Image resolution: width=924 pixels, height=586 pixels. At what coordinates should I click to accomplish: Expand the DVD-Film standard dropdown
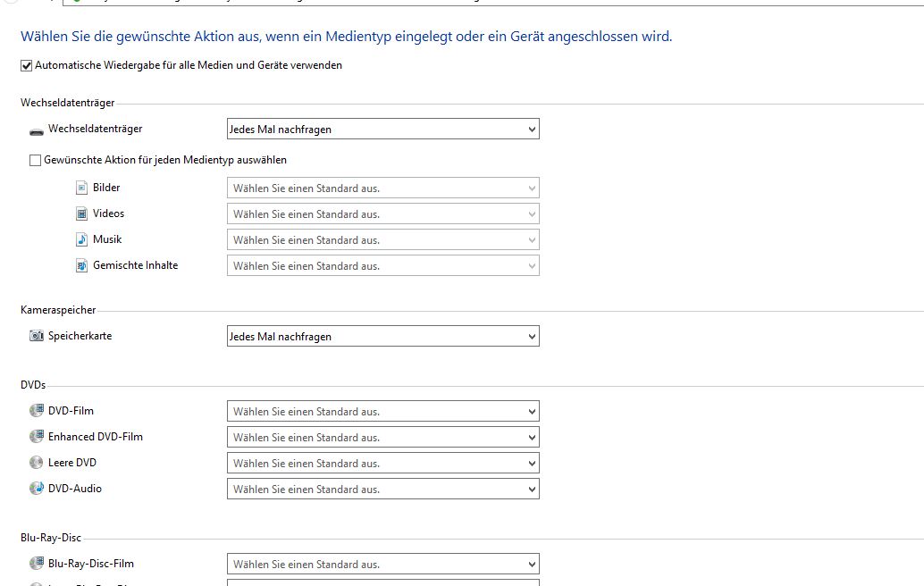pos(383,412)
